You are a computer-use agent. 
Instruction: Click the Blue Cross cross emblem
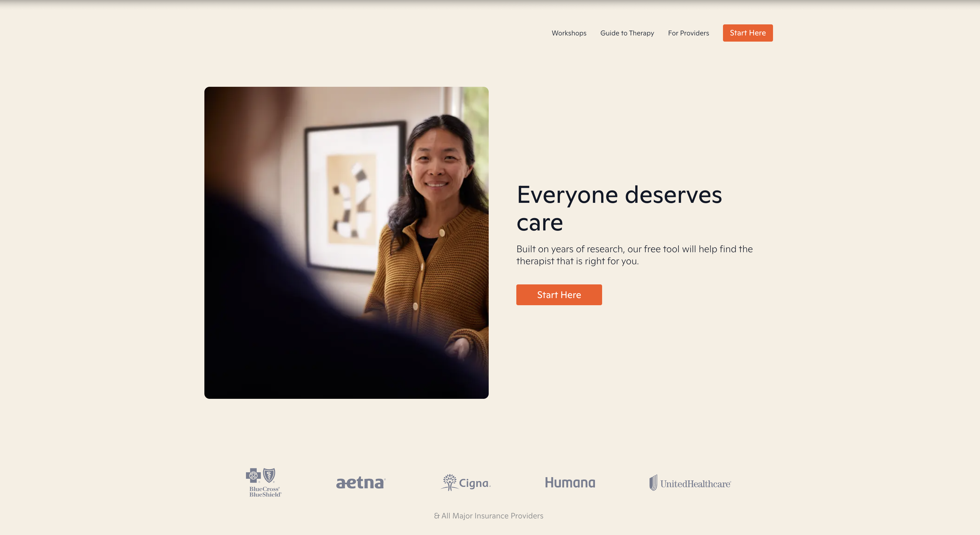click(253, 476)
